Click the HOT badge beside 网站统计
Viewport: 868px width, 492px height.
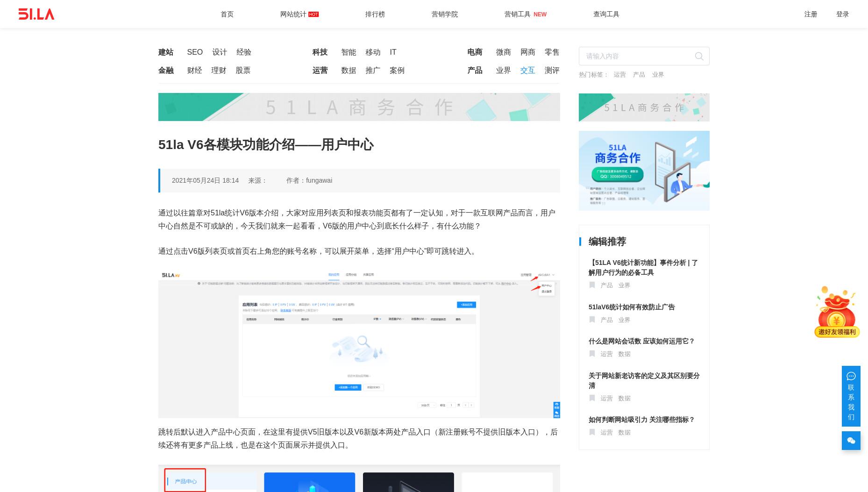pos(313,14)
